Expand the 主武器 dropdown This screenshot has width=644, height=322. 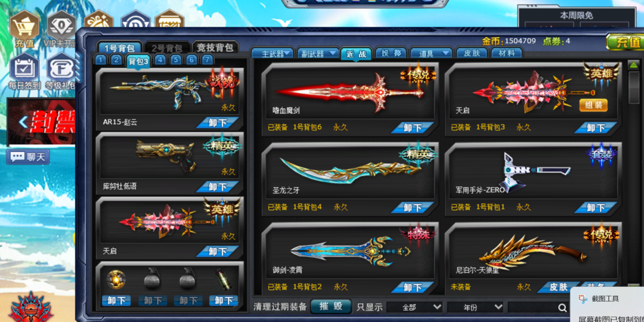[x=273, y=53]
